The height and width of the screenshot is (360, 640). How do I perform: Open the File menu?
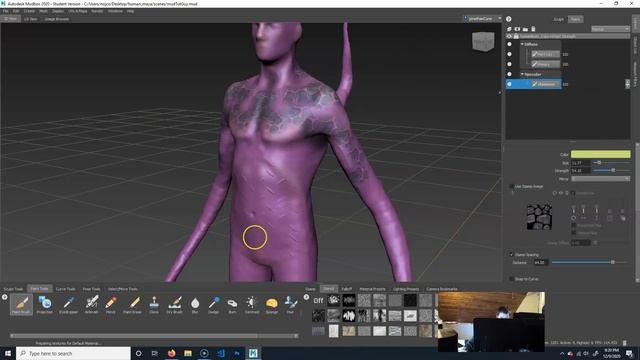click(5, 11)
